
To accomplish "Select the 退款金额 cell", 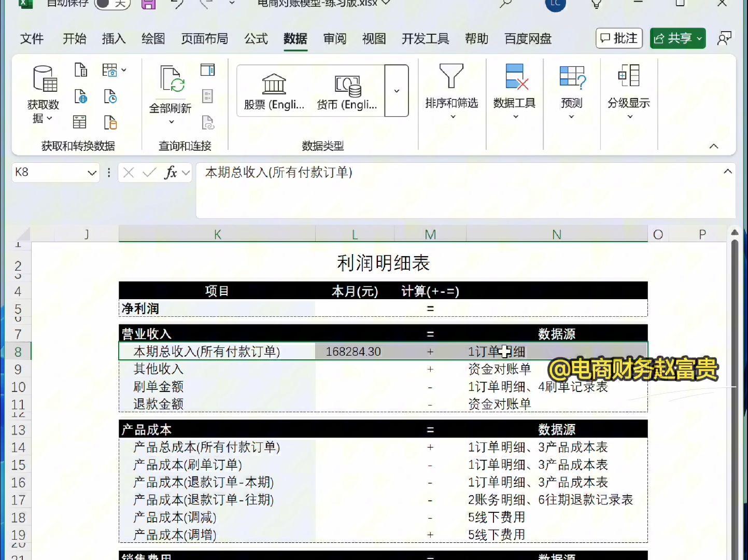I will pos(217,404).
